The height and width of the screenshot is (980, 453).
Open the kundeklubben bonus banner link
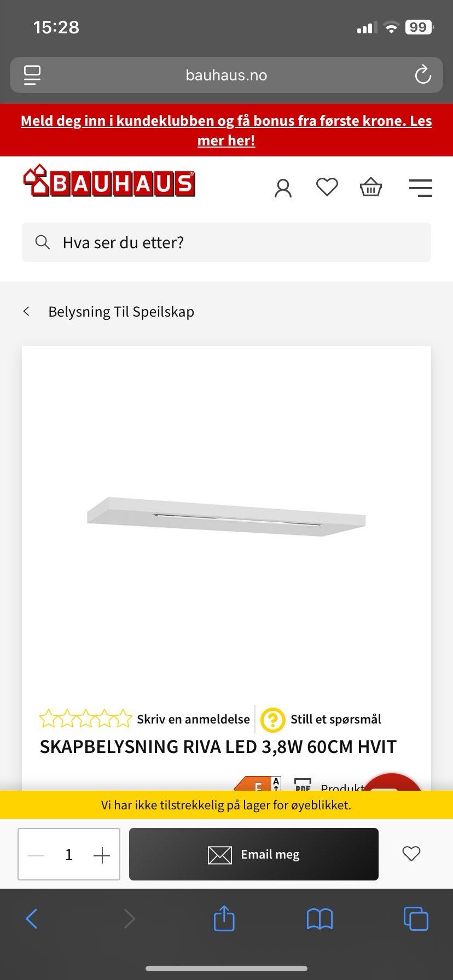(226, 131)
